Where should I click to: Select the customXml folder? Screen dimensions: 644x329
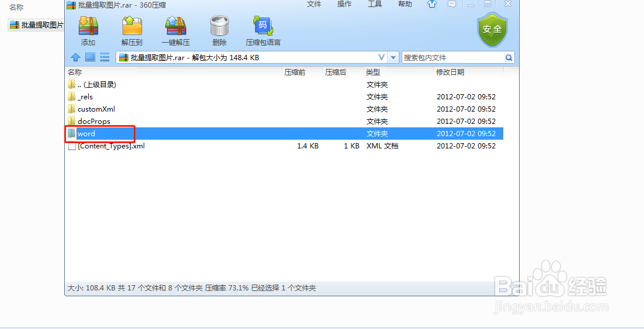(x=284, y=109)
